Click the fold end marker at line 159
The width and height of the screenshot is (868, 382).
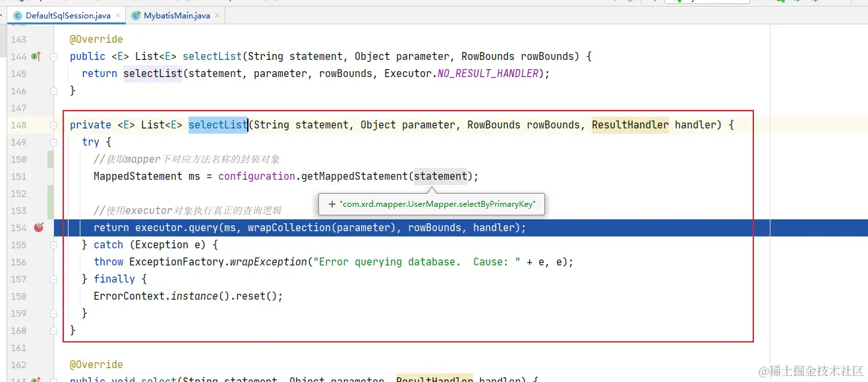coord(53,313)
